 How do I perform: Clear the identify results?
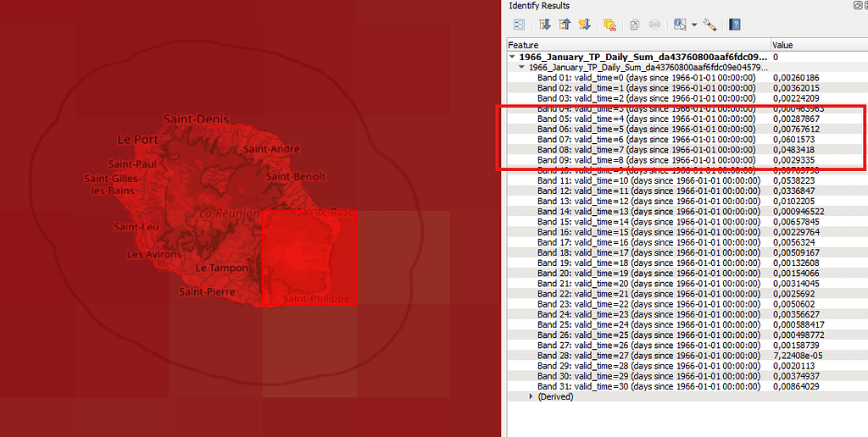(609, 25)
